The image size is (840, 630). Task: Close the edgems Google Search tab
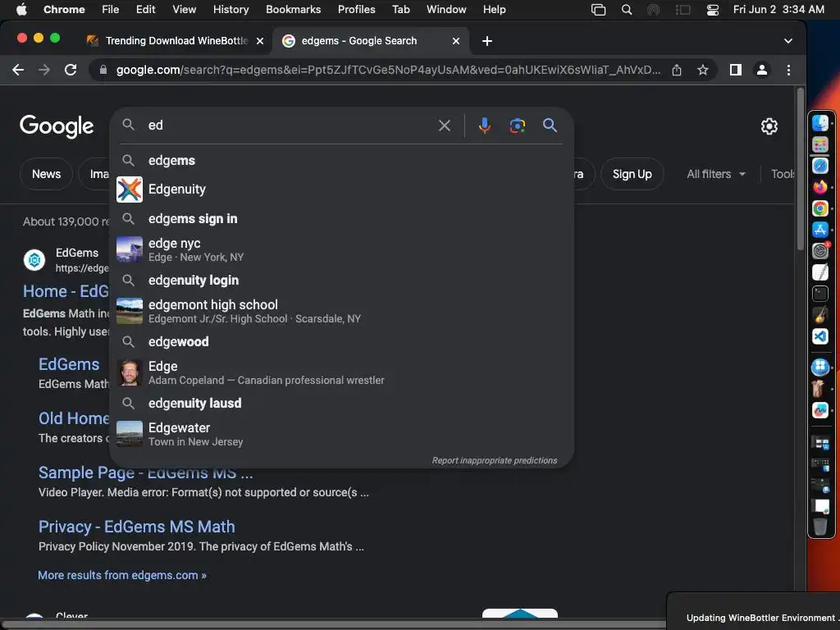(456, 41)
